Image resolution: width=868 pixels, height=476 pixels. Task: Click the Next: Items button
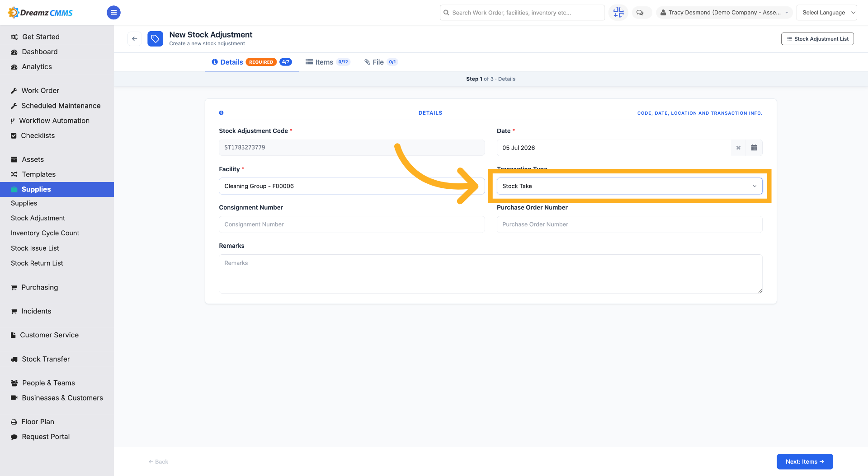(x=805, y=462)
